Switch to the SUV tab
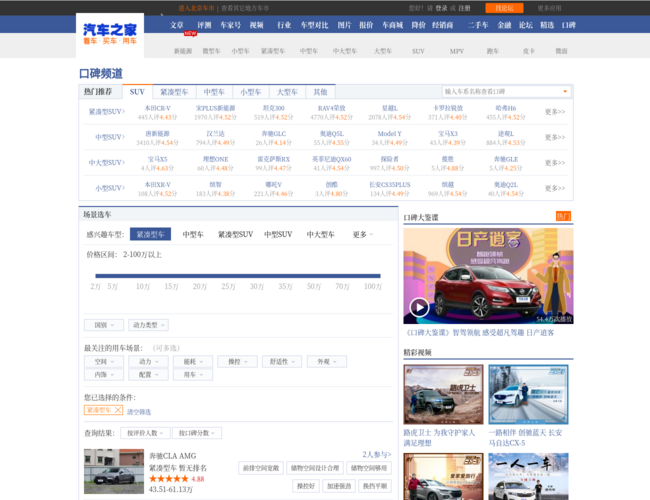Image resolution: width=650 pixels, height=500 pixels. coord(137,92)
